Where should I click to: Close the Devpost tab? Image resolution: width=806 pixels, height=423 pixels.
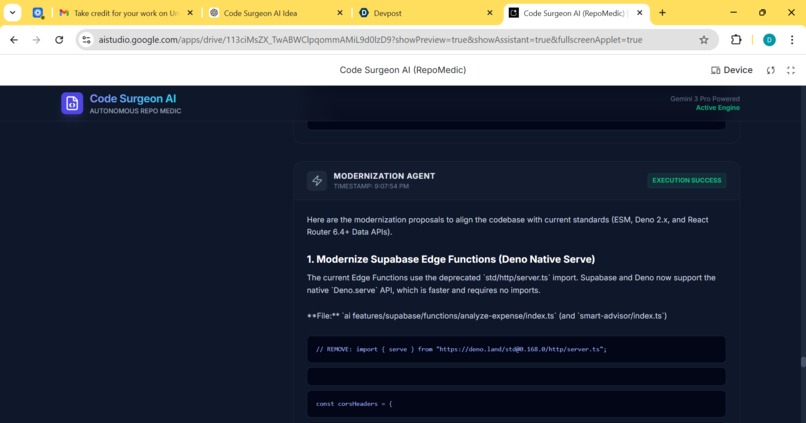489,13
